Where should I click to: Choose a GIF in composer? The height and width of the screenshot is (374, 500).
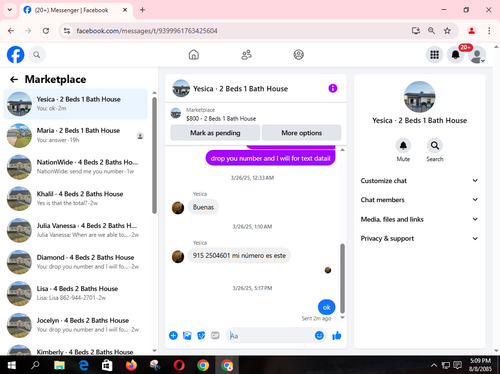[x=215, y=335]
